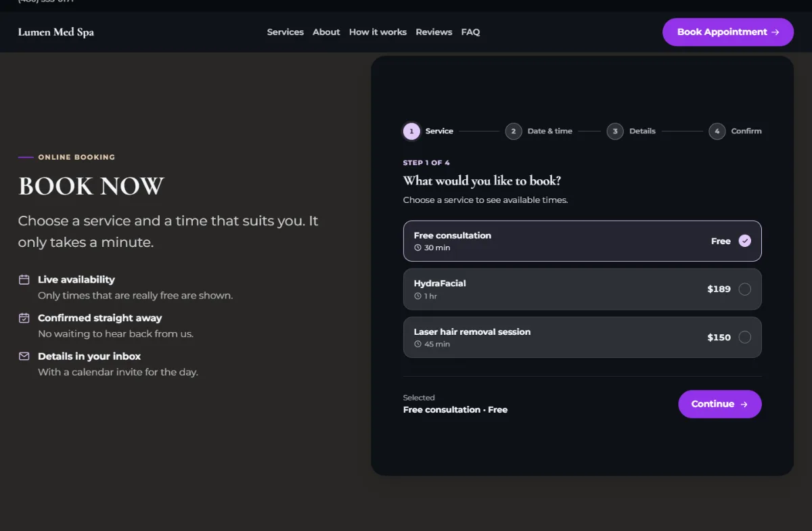Open the Reviews nav link
The height and width of the screenshot is (531, 812).
coord(434,32)
